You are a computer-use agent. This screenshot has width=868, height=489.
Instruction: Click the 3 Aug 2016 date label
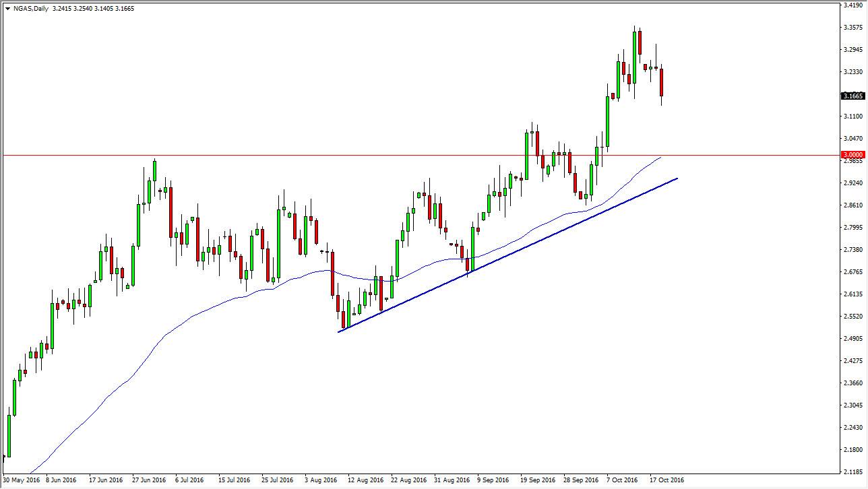[x=321, y=480]
